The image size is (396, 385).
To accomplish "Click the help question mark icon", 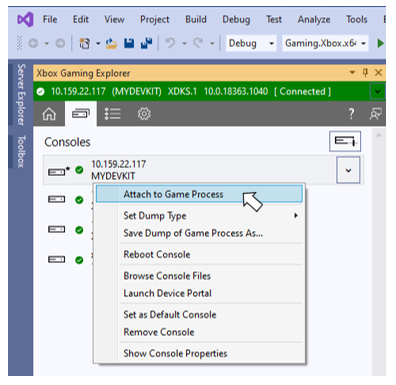I will 351,114.
